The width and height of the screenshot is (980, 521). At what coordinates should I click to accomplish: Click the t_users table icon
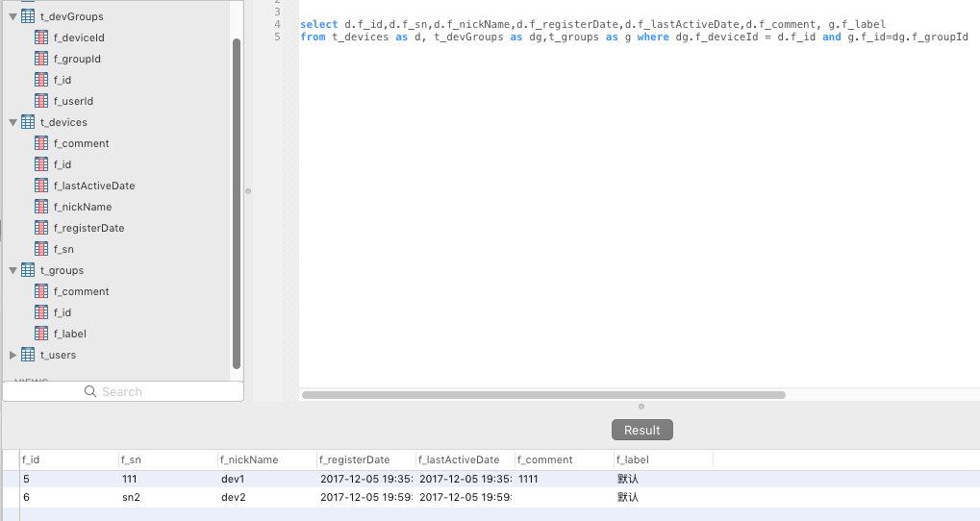tap(28, 355)
